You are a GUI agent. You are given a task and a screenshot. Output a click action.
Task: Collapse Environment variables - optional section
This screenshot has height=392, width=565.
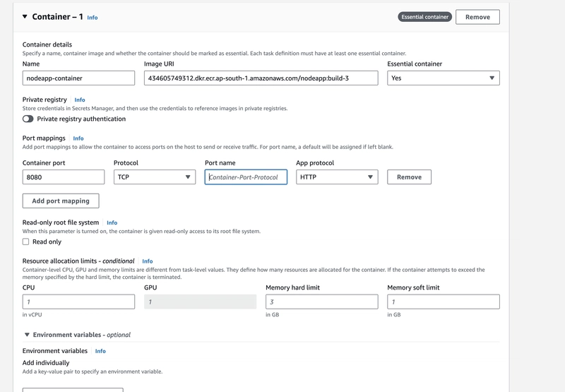pyautogui.click(x=27, y=335)
